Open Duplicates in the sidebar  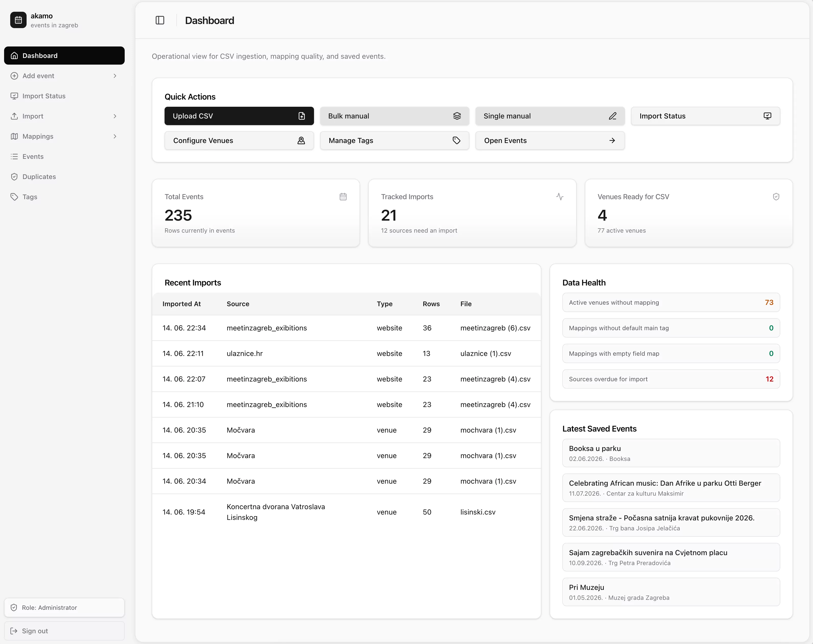click(64, 177)
